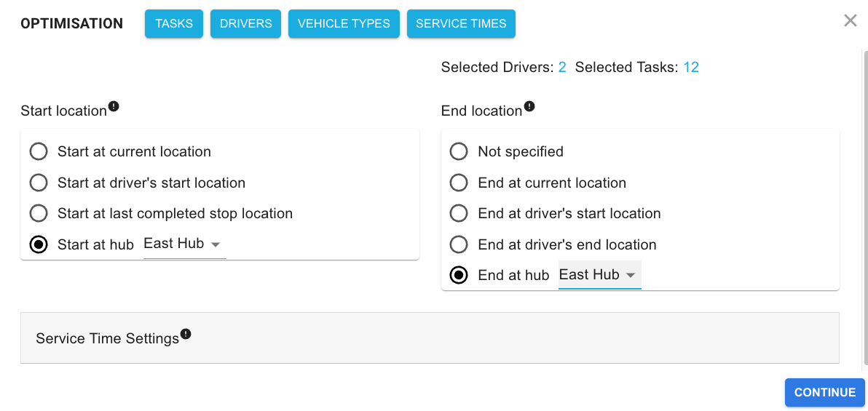Click the info icon beside Start location
This screenshot has height=411, width=868.
114,106
